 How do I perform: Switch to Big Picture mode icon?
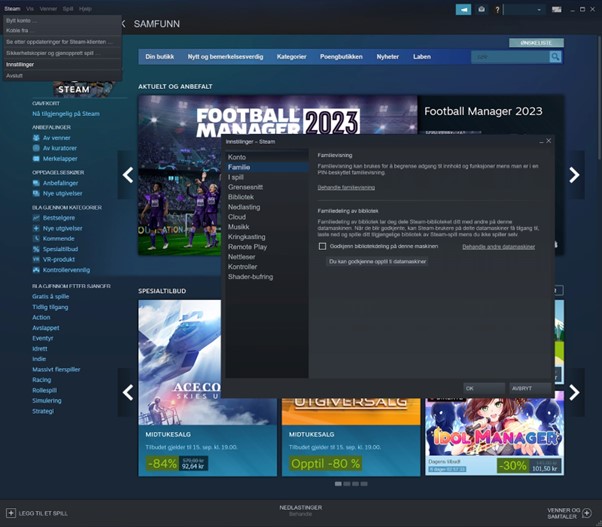556,10
